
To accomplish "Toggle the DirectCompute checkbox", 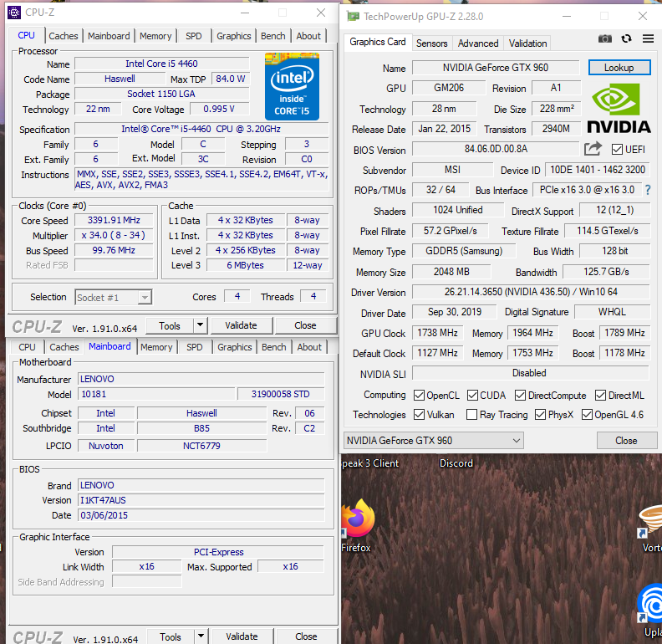I will 520,395.
